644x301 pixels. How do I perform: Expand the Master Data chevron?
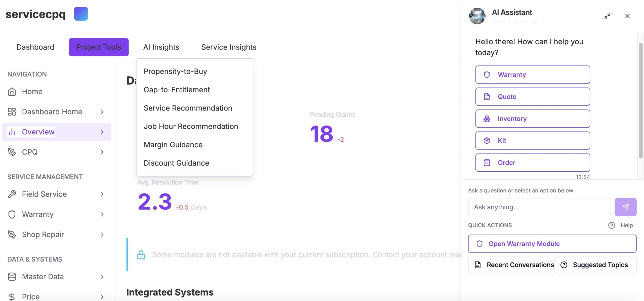pos(102,277)
